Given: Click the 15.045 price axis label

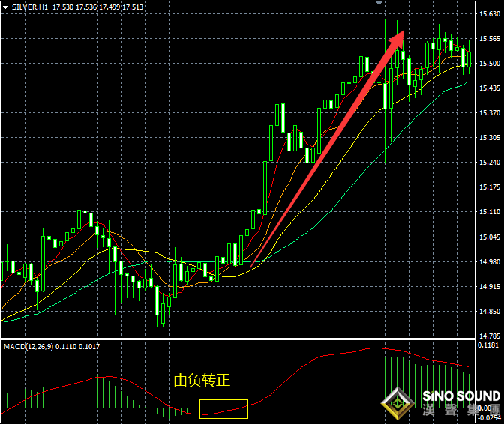Looking at the screenshot, I should coord(489,237).
